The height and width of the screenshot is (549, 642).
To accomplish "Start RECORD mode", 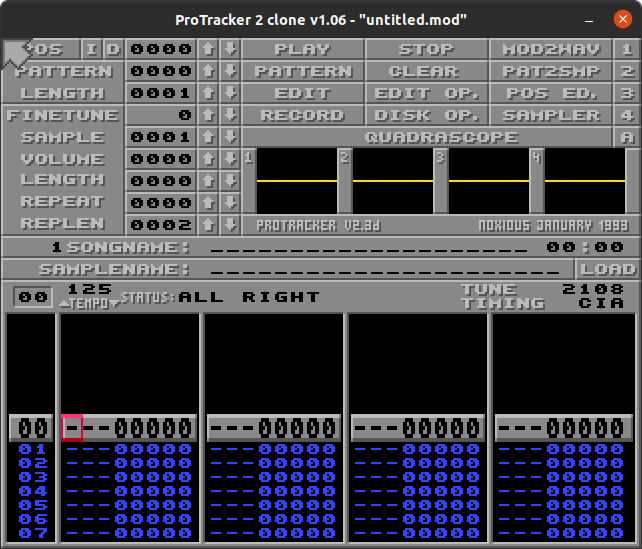I will click(x=303, y=115).
